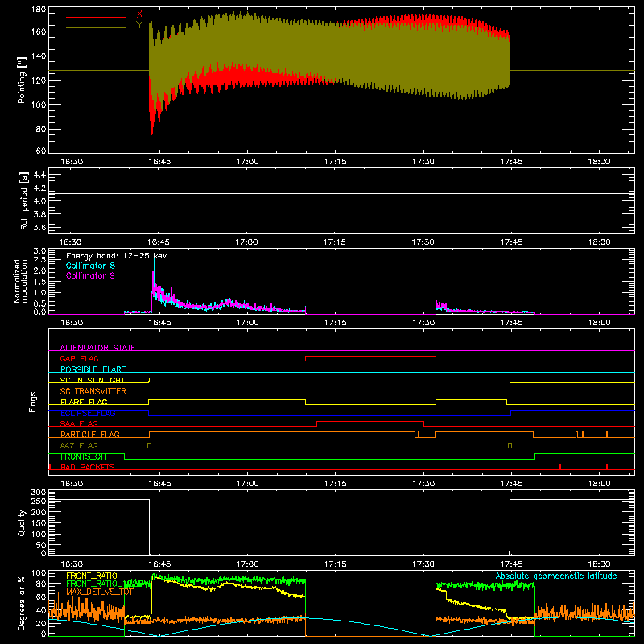This screenshot has width=644, height=644.
Task: Click the PARTICLE_FLAG label
Action: pyautogui.click(x=90, y=434)
